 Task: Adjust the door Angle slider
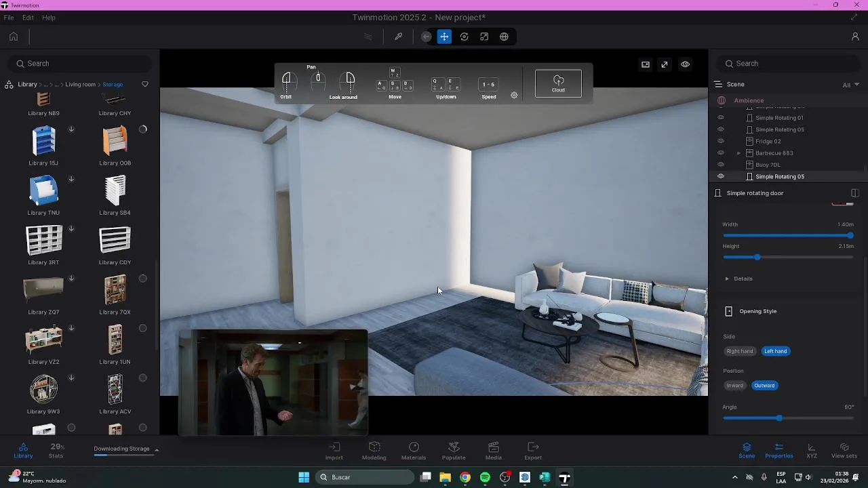tap(788, 418)
